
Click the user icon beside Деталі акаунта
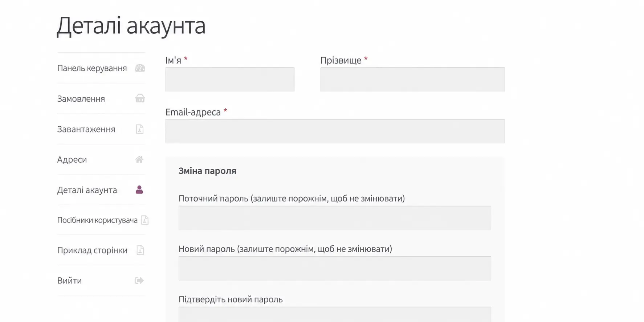(139, 189)
